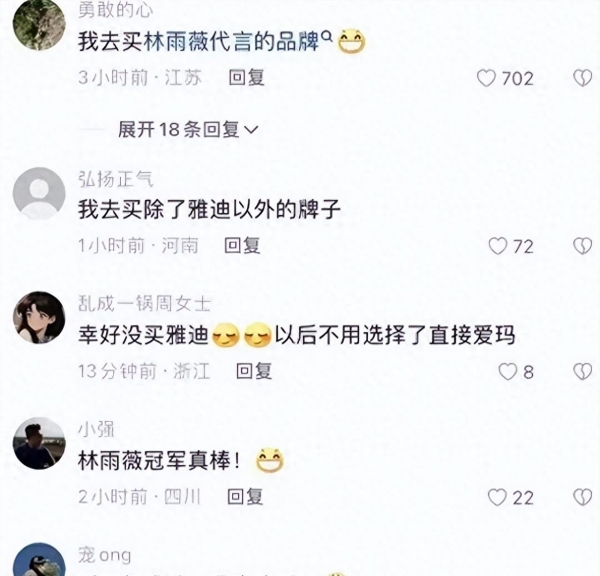Click the chevron next to 展开18条回复

pos(251,130)
